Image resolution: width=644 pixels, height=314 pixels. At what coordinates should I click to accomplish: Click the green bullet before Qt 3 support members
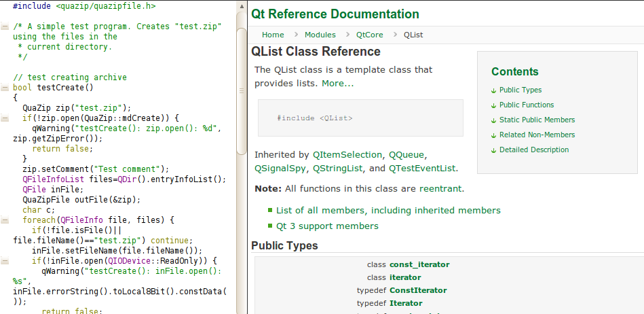[270, 226]
